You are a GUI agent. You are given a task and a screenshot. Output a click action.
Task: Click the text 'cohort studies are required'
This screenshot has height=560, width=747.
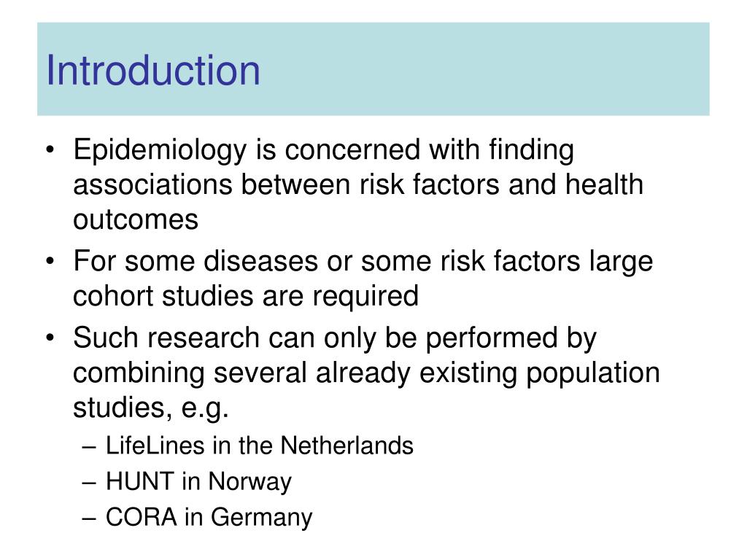coord(245,296)
